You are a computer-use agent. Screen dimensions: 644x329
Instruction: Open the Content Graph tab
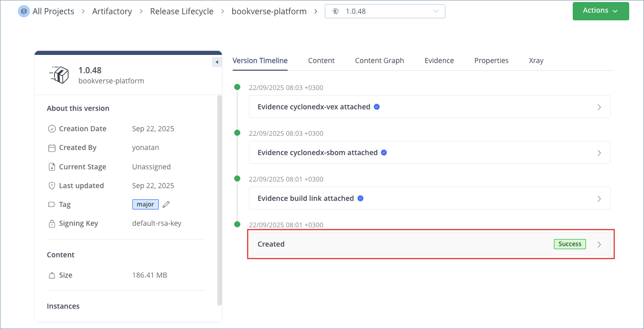(x=379, y=61)
